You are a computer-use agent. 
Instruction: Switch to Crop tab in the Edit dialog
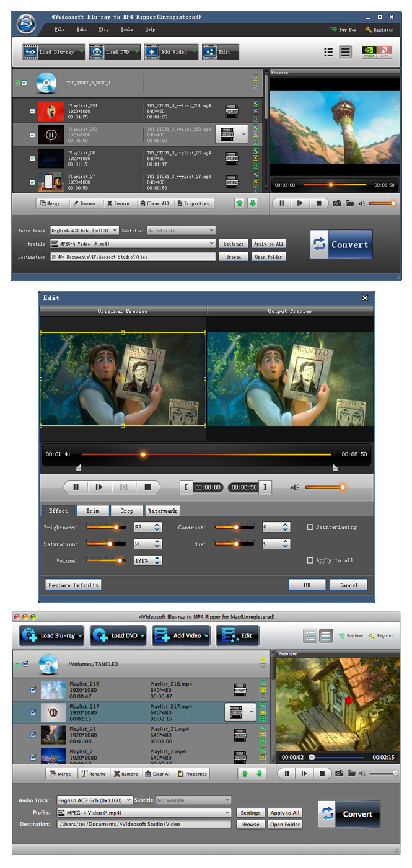126,511
